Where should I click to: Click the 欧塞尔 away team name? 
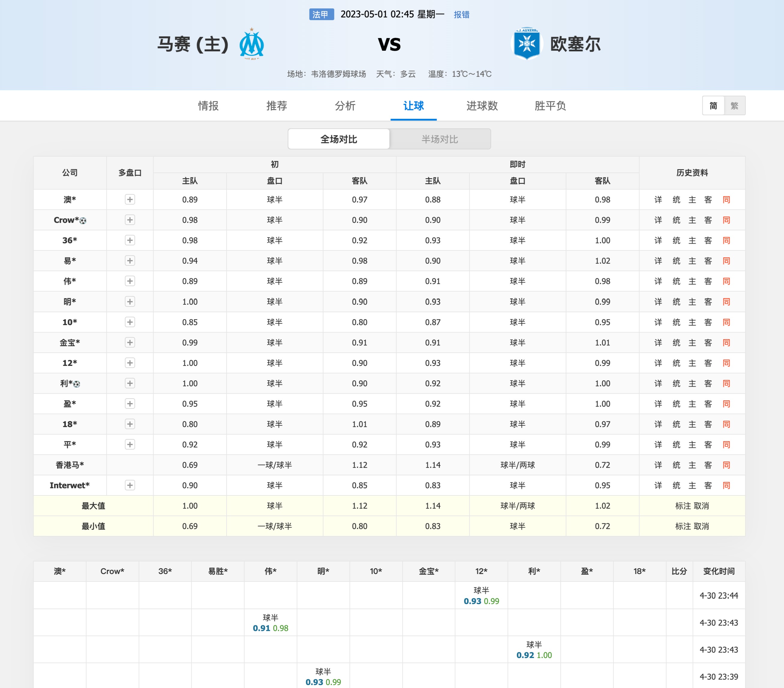click(575, 44)
